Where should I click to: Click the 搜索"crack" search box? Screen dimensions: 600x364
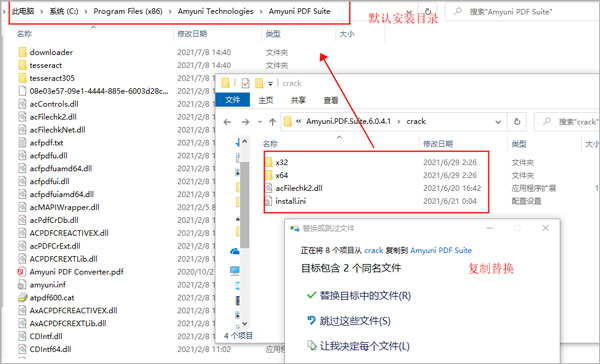click(567, 122)
